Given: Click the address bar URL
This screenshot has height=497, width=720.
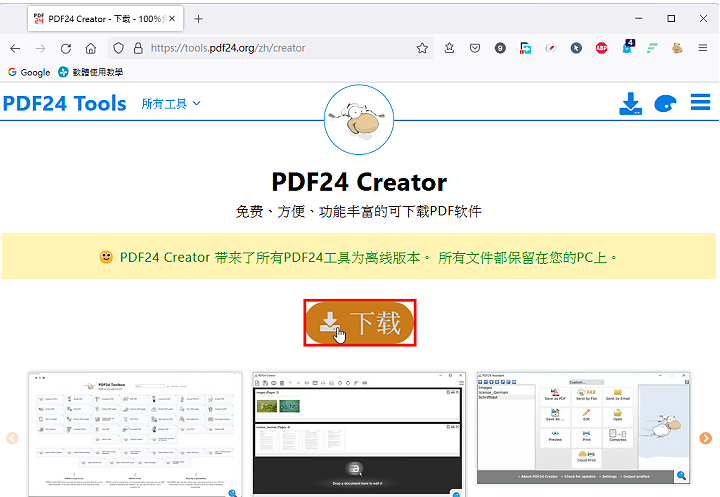Looking at the screenshot, I should point(228,48).
